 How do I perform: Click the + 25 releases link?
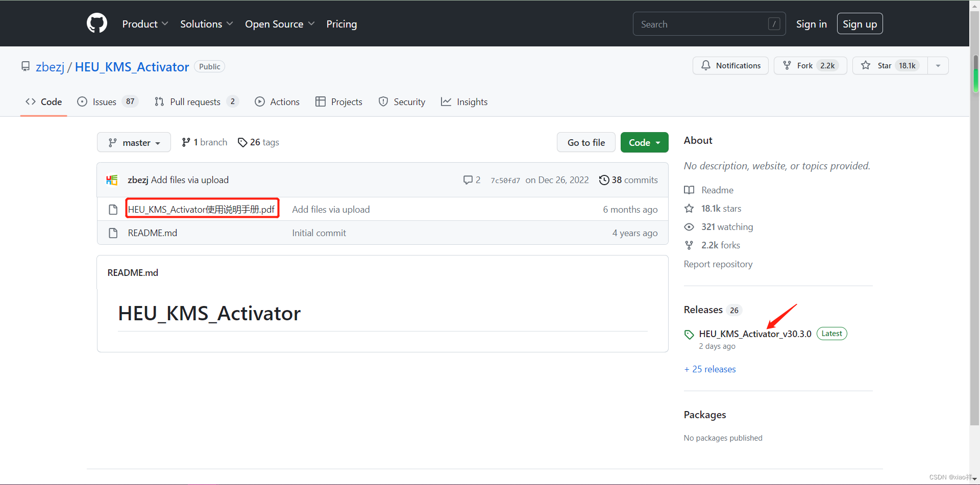coord(710,369)
